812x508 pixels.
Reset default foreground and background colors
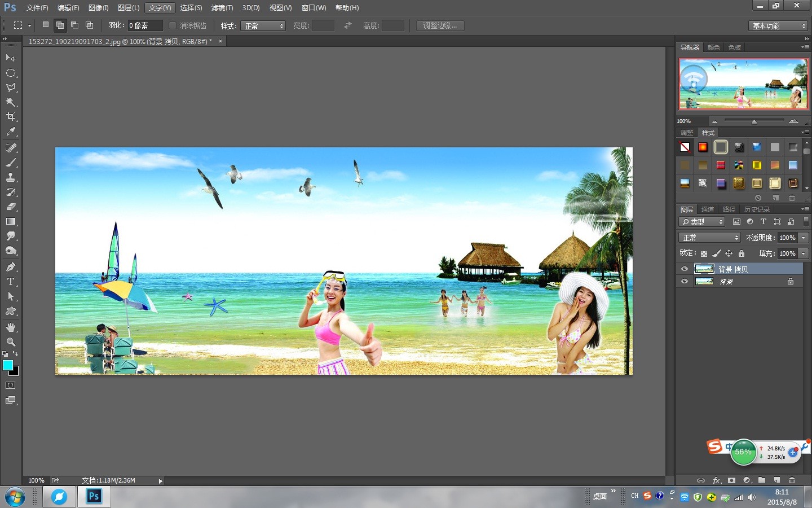click(x=5, y=354)
